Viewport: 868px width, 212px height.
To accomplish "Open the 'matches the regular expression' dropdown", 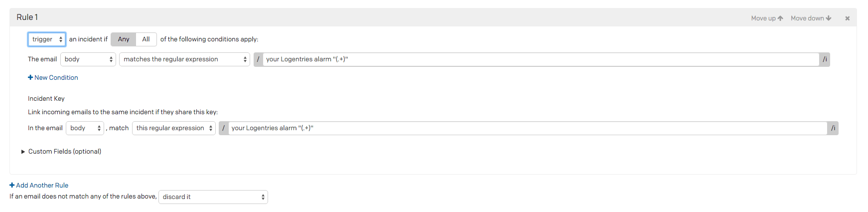I will click(x=184, y=59).
